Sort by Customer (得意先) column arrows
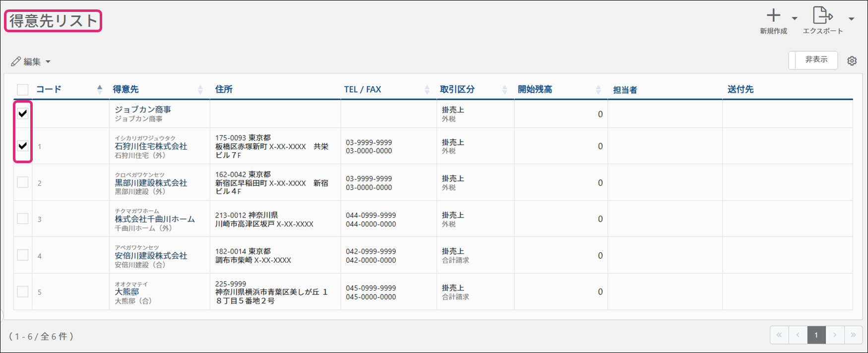 click(x=200, y=90)
